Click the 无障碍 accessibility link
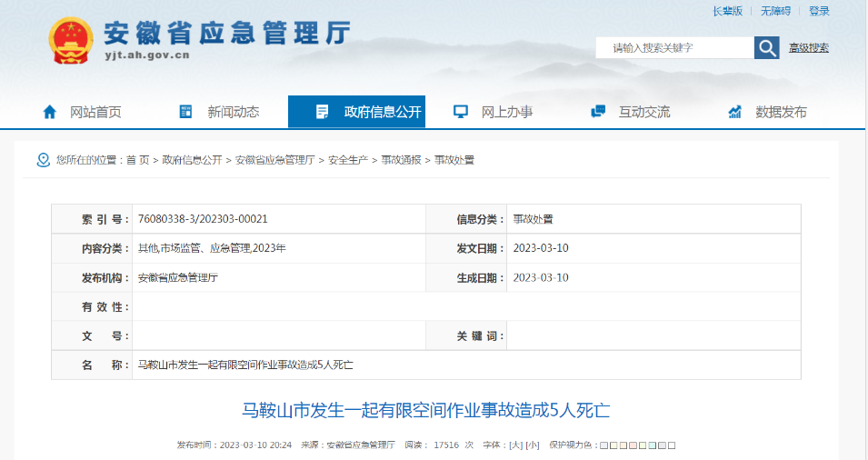868x460 pixels. pos(775,11)
